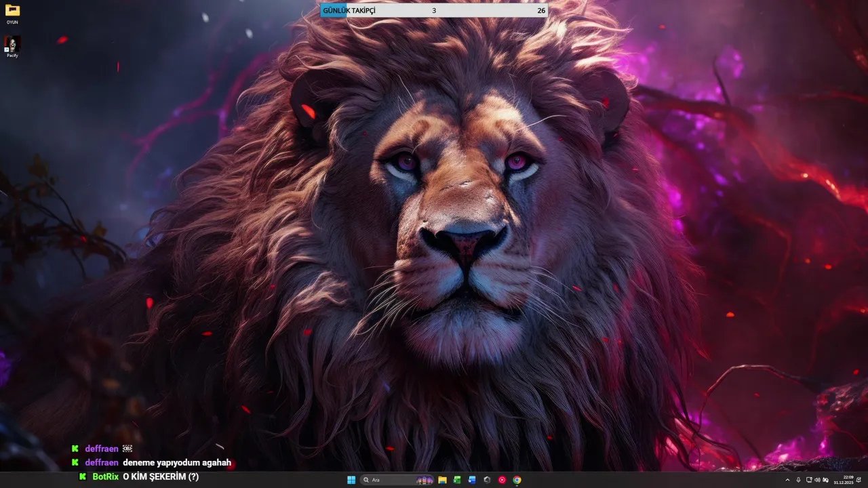Viewport: 868px width, 488px height.
Task: Click the deffraen username on the emoji message
Action: pyautogui.click(x=102, y=449)
